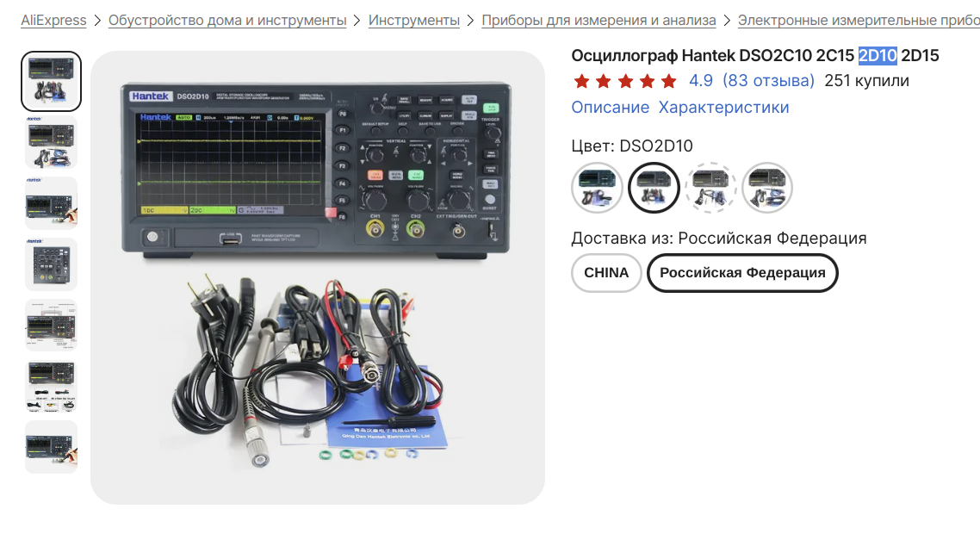
Task: Choose the fourth color variant swatch
Action: [767, 188]
